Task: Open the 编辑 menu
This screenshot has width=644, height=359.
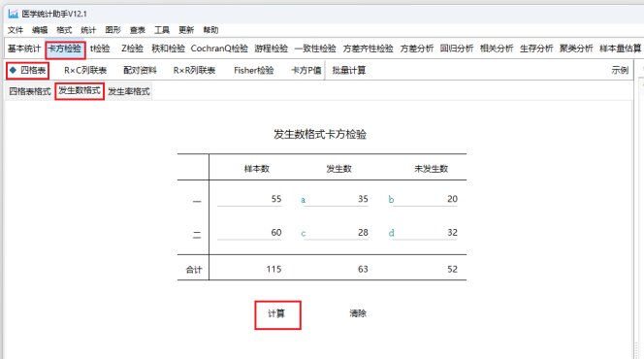Action: click(40, 30)
